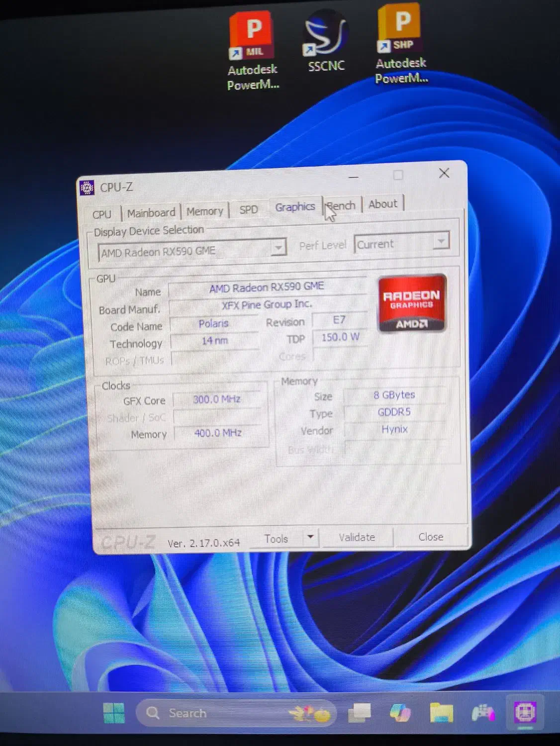Open the Display Device Selection dropdown
This screenshot has height=746, width=560.
pyautogui.click(x=278, y=247)
